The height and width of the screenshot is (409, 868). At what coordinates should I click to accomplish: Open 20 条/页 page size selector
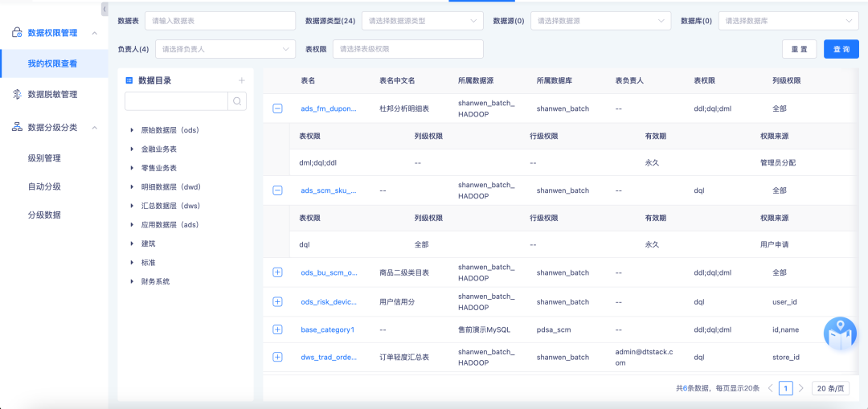point(830,388)
